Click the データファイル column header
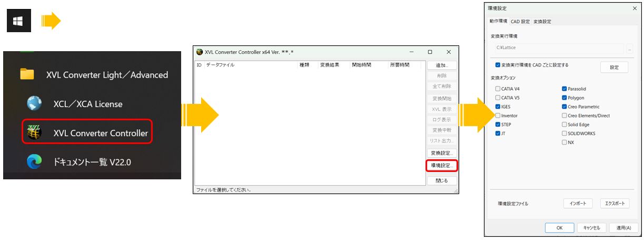 251,65
